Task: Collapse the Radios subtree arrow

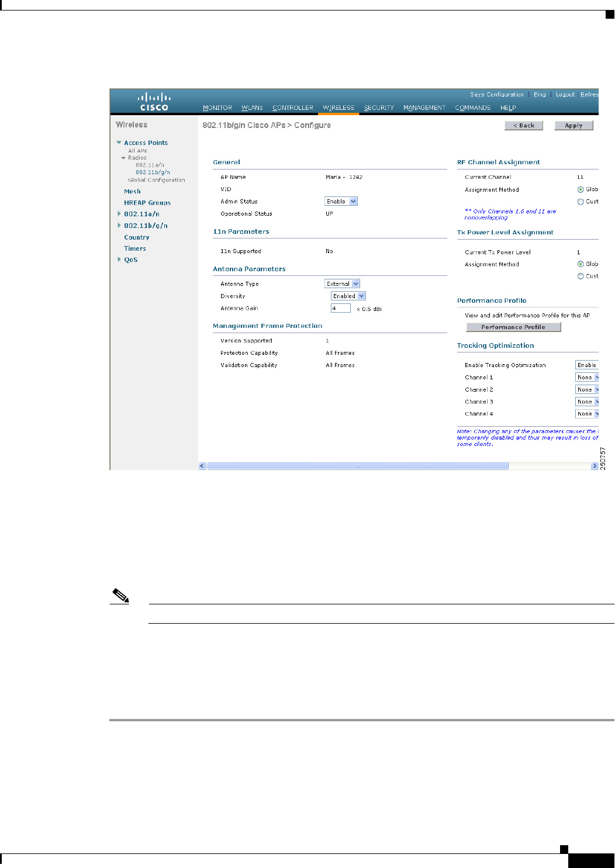Action: coord(123,158)
